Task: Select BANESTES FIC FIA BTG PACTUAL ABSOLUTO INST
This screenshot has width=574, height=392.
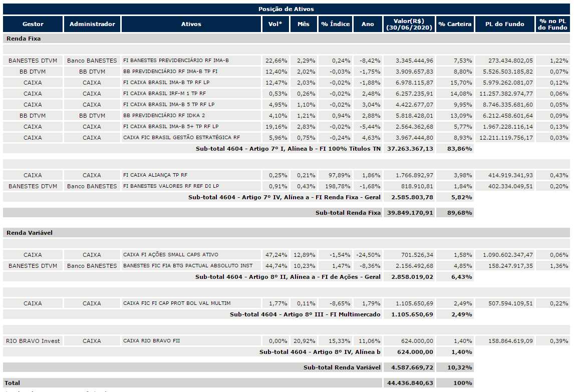Action: [x=188, y=265]
